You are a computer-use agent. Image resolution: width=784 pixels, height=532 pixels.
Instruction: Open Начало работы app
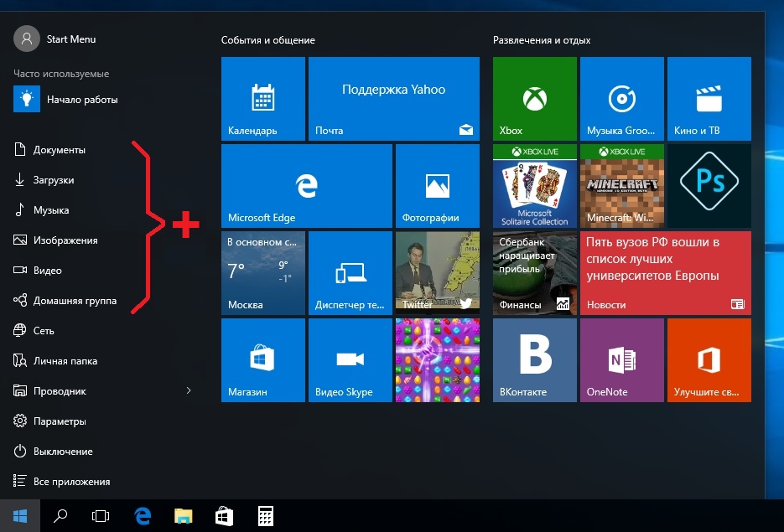65,100
